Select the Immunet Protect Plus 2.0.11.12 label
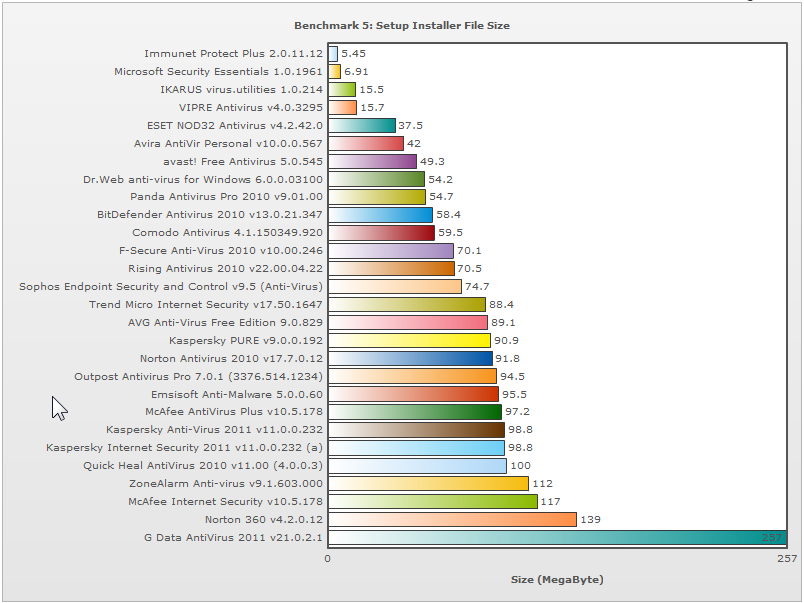Image resolution: width=804 pixels, height=603 pixels. coord(233,53)
